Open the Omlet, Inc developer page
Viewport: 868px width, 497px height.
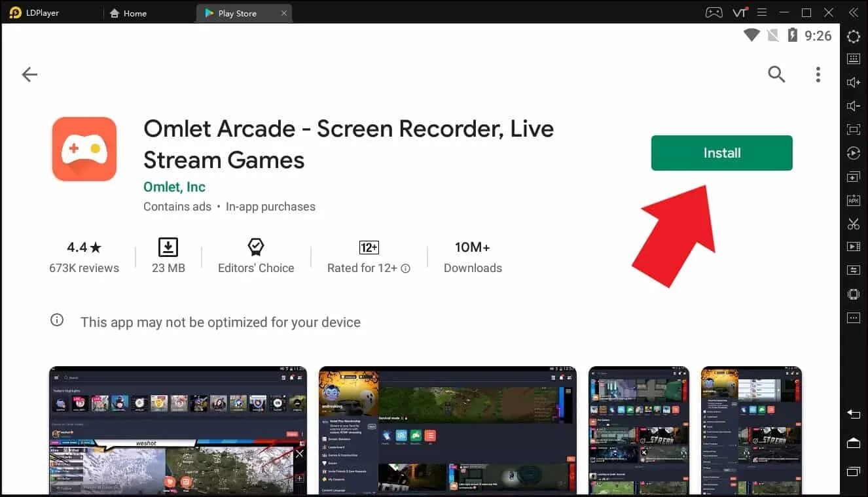pyautogui.click(x=174, y=187)
